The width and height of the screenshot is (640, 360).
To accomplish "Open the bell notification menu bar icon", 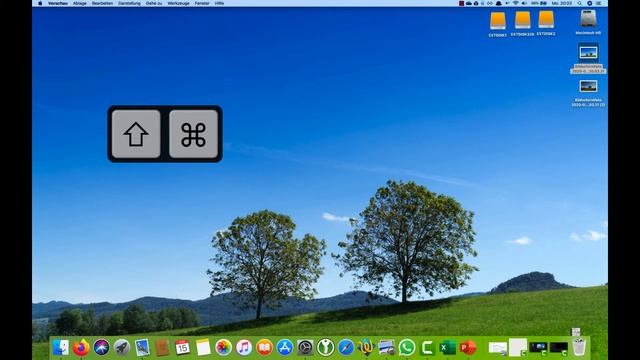I will (499, 3).
